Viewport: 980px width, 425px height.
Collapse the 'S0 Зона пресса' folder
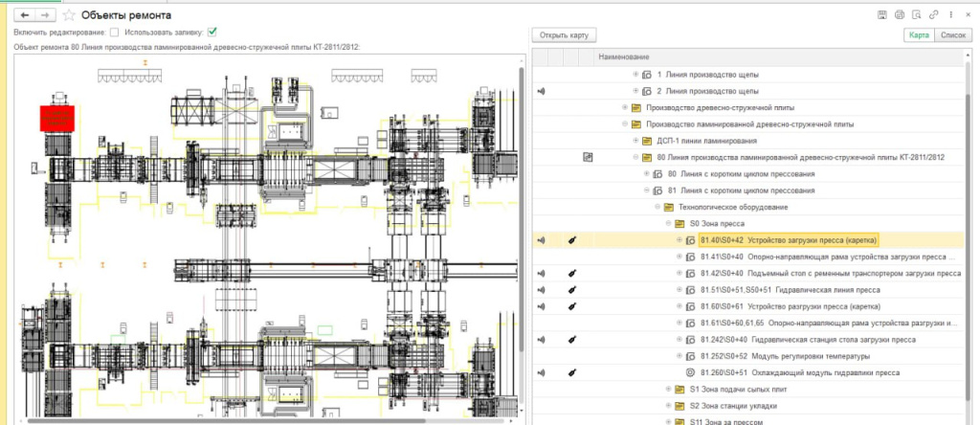click(x=667, y=223)
